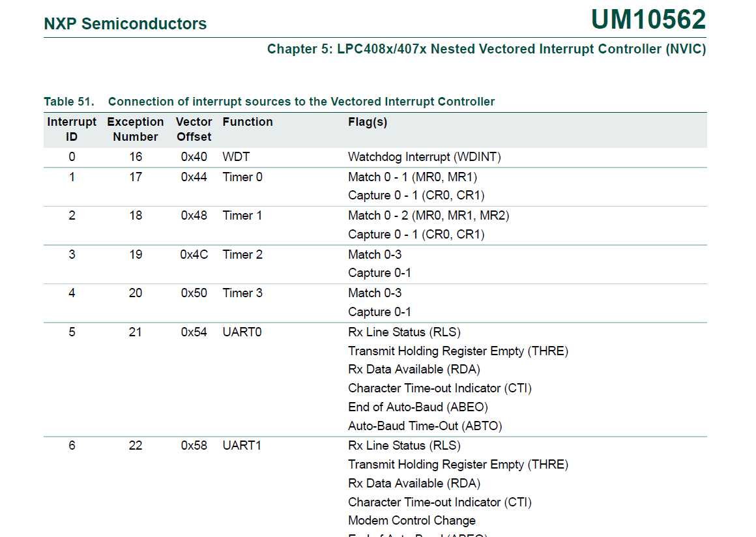Select the UART1 function cell
The width and height of the screenshot is (756, 537).
tap(242, 446)
